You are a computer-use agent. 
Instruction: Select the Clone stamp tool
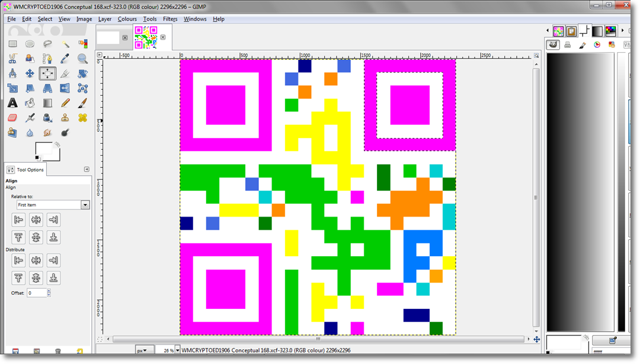65,118
